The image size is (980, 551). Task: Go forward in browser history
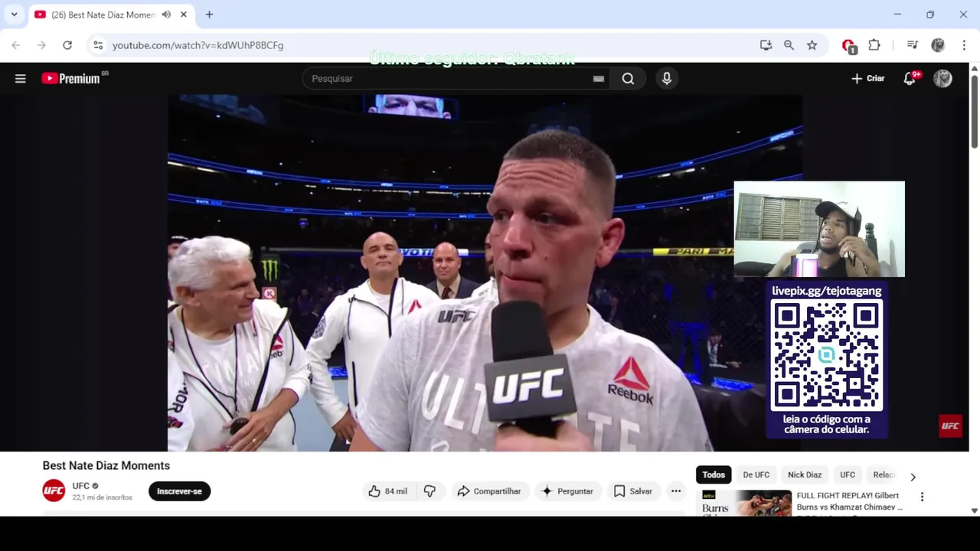(41, 45)
